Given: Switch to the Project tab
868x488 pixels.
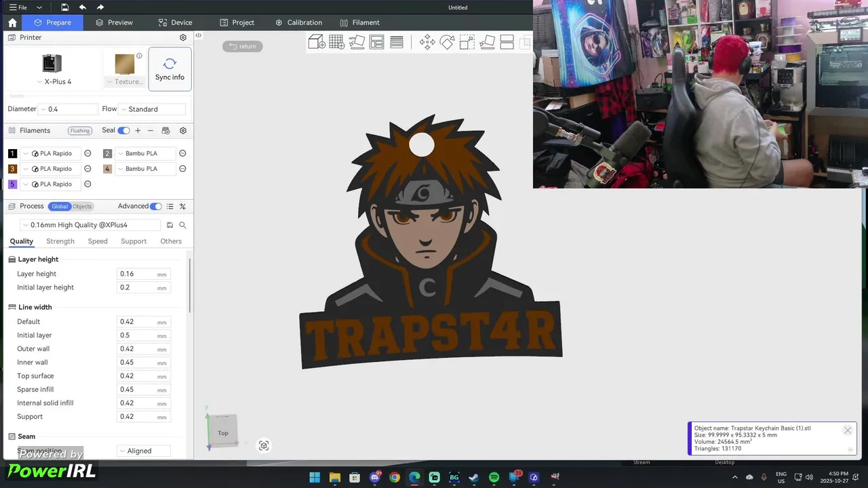Looking at the screenshot, I should tap(237, 22).
